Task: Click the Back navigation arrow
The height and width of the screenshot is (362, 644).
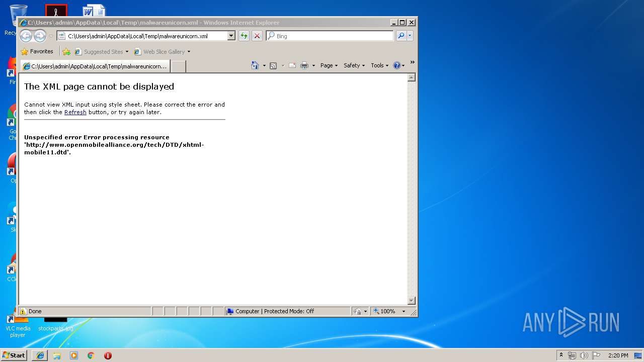Action: pyautogui.click(x=26, y=36)
